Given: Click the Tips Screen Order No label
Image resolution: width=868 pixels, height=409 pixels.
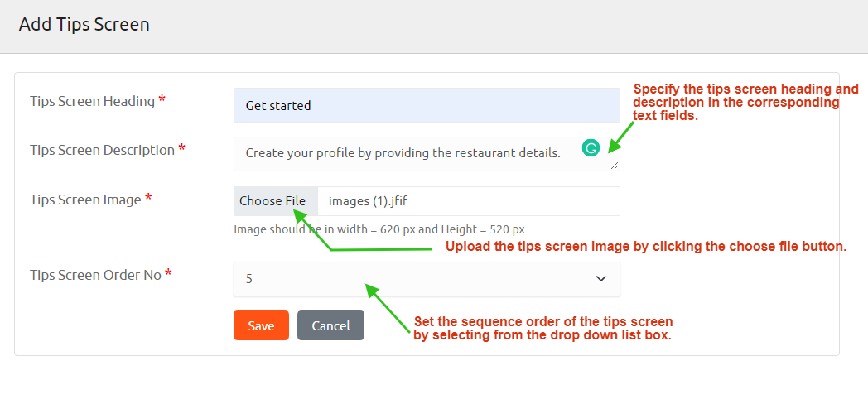Looking at the screenshot, I should [x=95, y=275].
